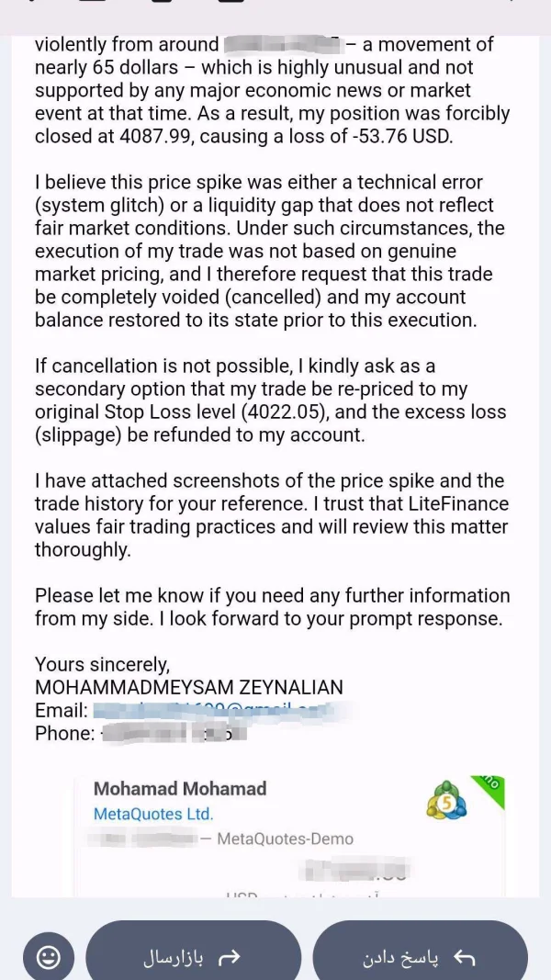This screenshot has width=551, height=980.
Task: Click the blurred price range after 'violently from around'
Action: tap(282, 45)
